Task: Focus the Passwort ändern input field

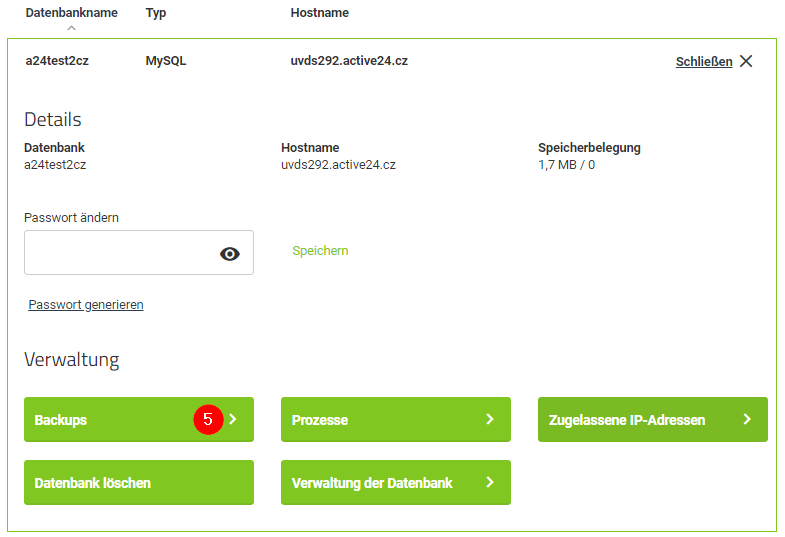Action: [x=120, y=253]
